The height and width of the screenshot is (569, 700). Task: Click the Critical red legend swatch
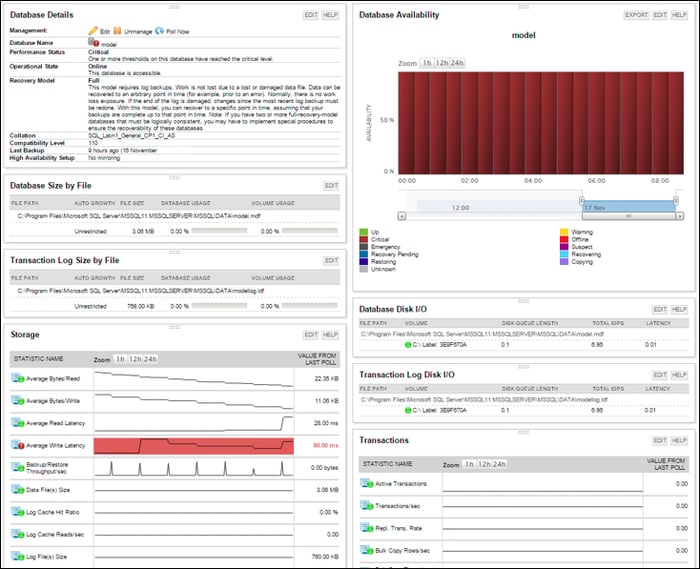[x=364, y=239]
